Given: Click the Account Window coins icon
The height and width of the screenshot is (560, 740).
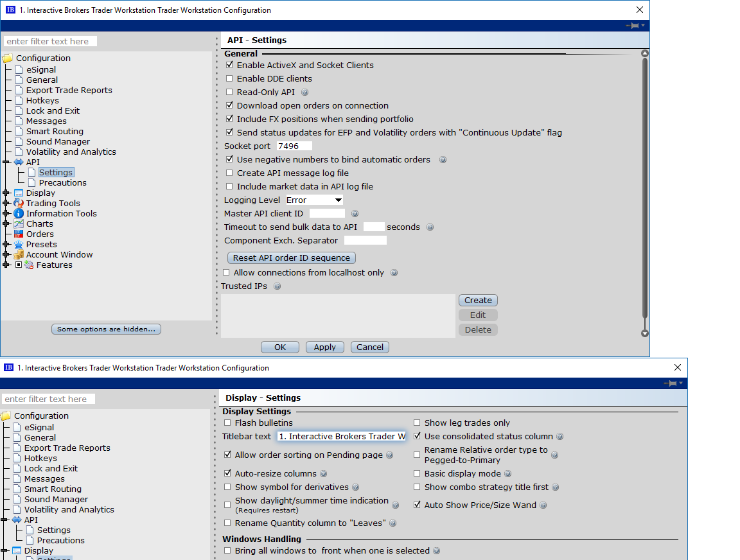Looking at the screenshot, I should click(x=19, y=255).
